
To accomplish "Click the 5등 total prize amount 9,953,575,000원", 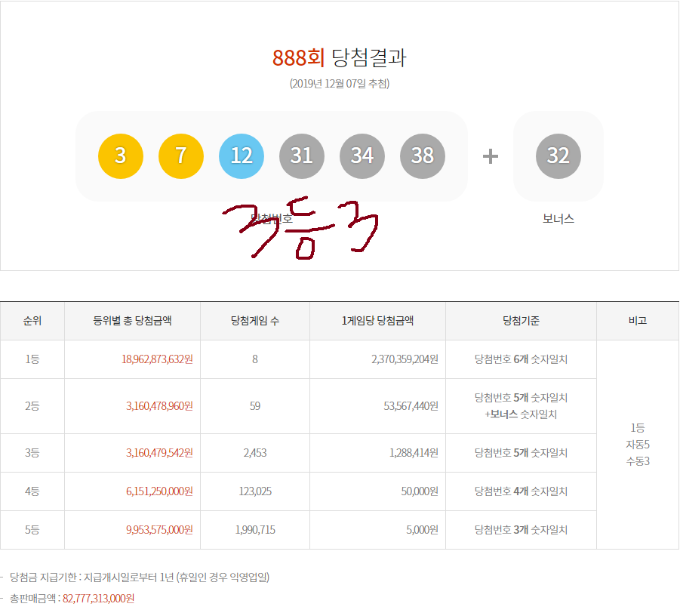I will (159, 530).
